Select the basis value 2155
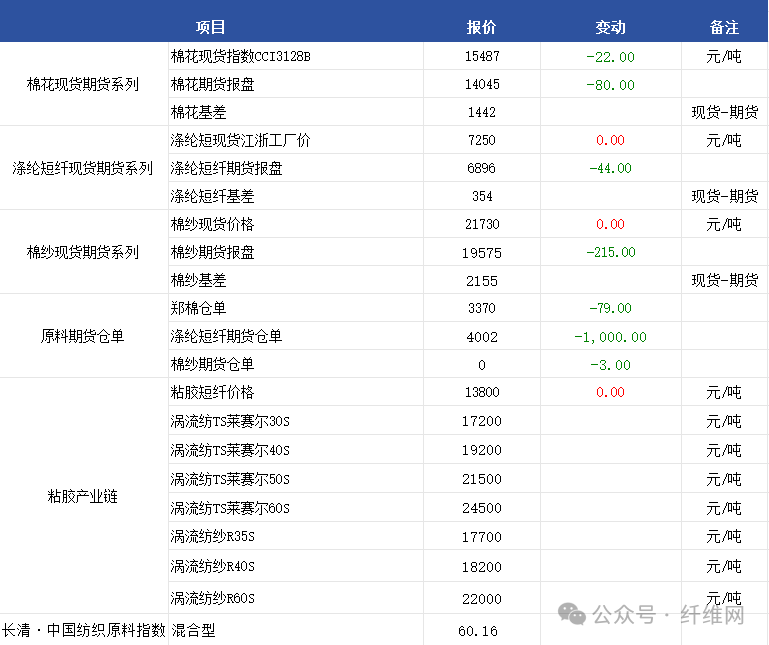The height and width of the screenshot is (645, 769). [482, 281]
